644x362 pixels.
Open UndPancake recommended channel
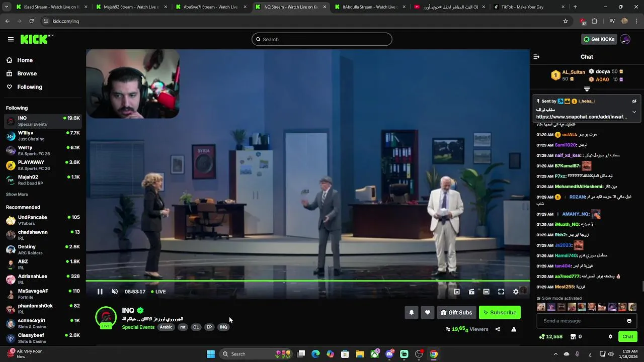point(43,220)
